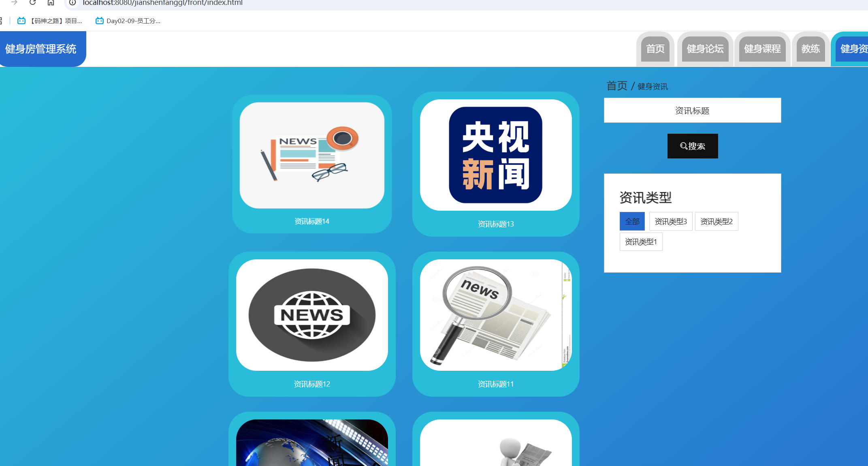Open the magnifying glass news thumbnail
The height and width of the screenshot is (466, 868).
click(496, 315)
